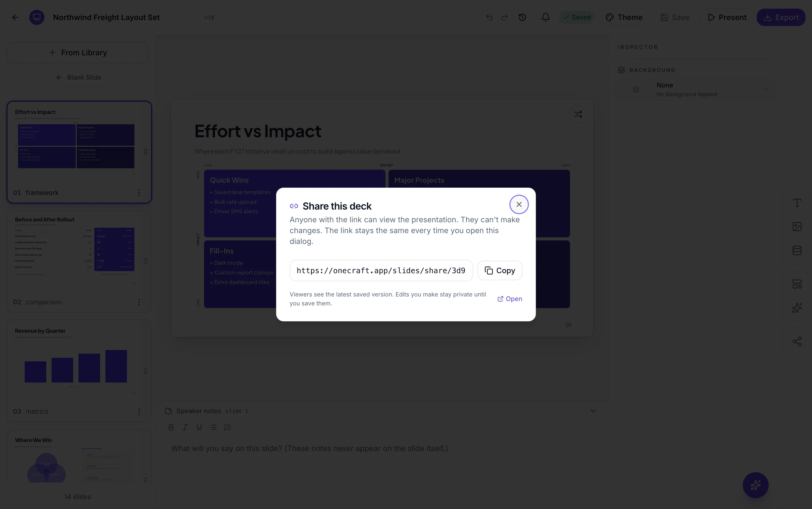Image resolution: width=812 pixels, height=509 pixels.
Task: Open the Layout tool in right toolbar
Action: point(797,284)
